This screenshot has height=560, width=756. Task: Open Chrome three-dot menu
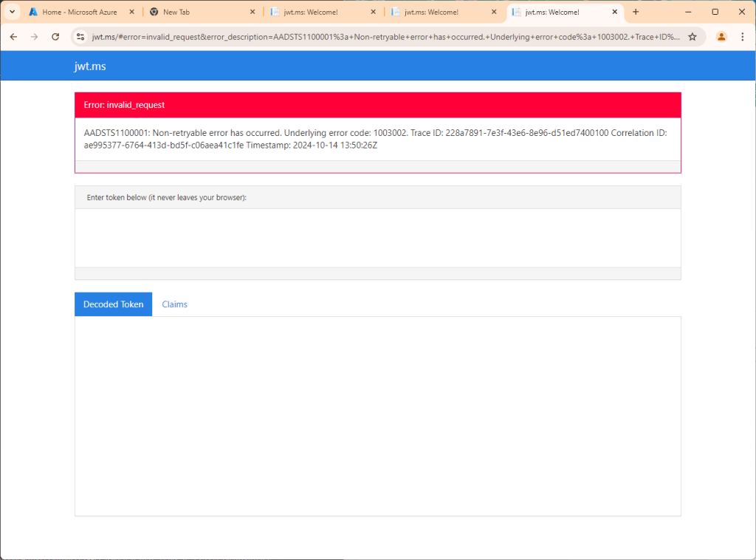[742, 37]
